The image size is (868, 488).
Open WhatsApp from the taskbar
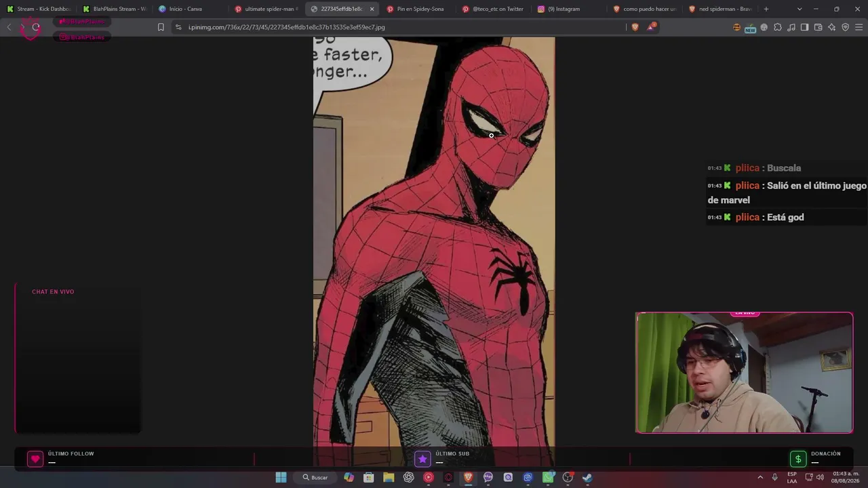tap(548, 477)
